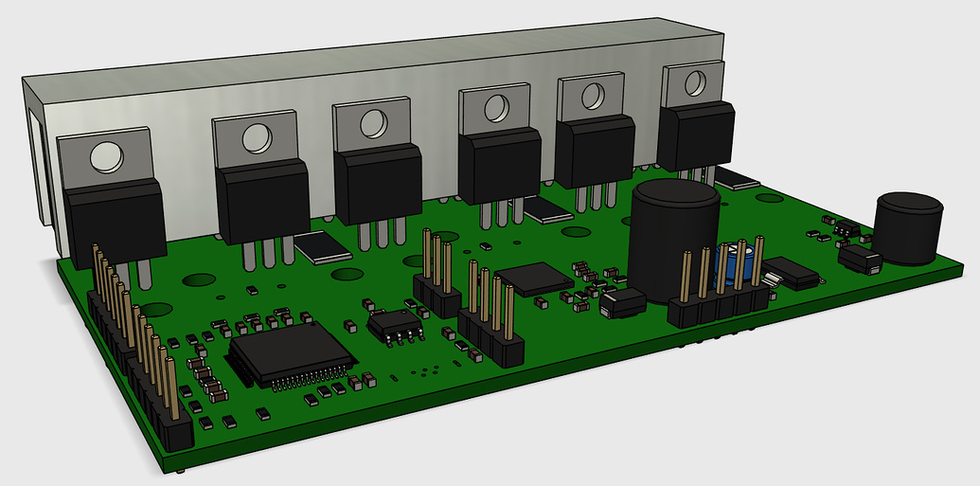Select the SOIC chip right of blue capacitor

[x=792, y=272]
